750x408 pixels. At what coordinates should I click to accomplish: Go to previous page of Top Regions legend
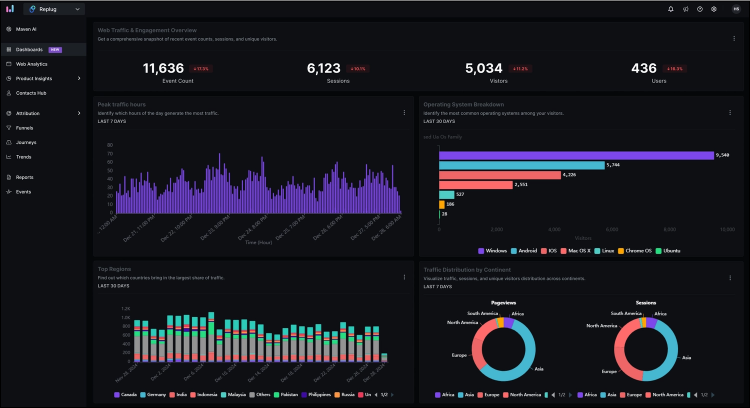click(376, 395)
